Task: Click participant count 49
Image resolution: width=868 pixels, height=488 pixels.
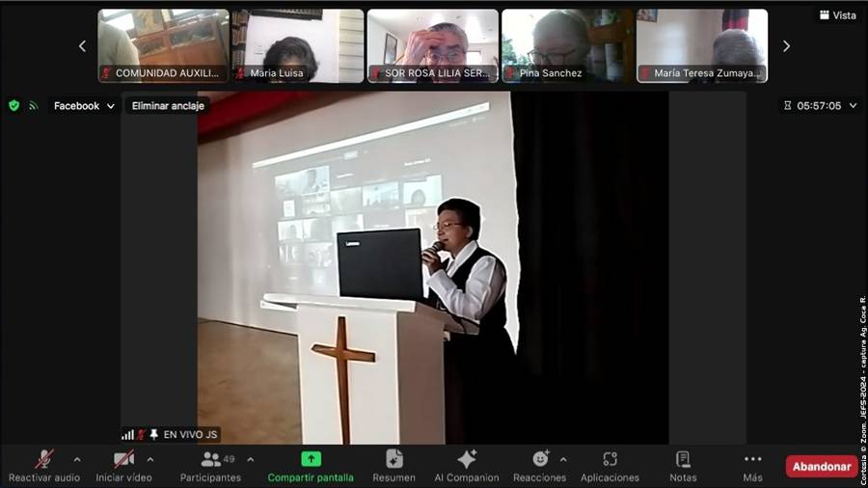Action: coord(230,459)
